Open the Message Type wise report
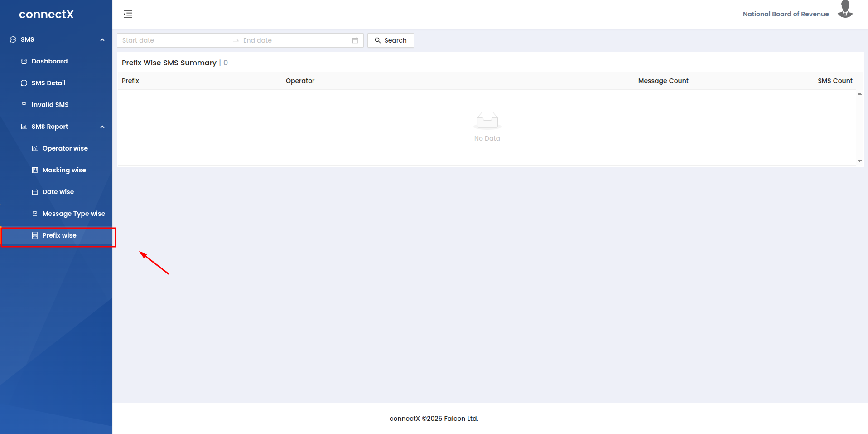 (x=73, y=214)
